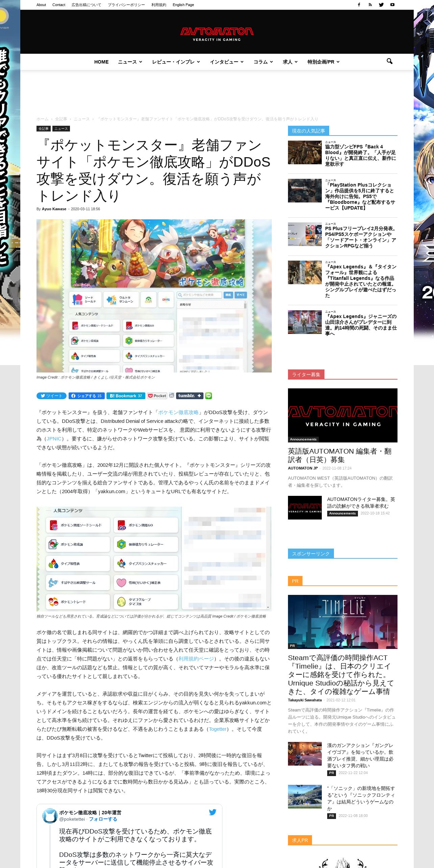Expand the レビュー・インプレ menu
The image size is (434, 868).
pyautogui.click(x=176, y=62)
